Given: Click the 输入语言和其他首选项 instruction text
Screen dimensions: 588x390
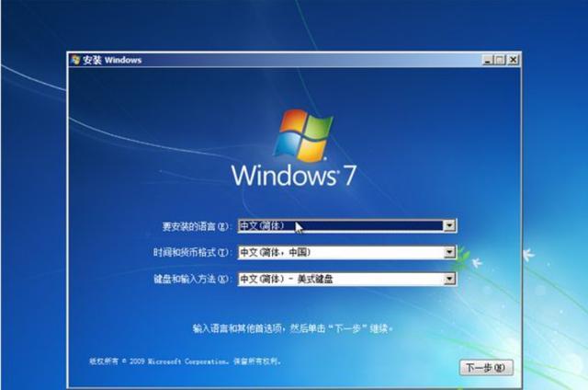Looking at the screenshot, I should tap(292, 328).
